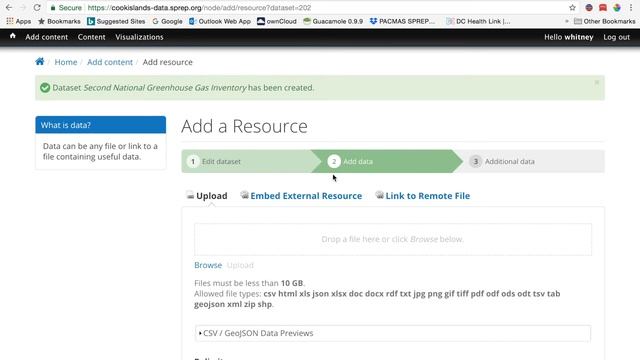Switch to Link to Remote File tab
The width and height of the screenshot is (640, 360).
pos(422,196)
